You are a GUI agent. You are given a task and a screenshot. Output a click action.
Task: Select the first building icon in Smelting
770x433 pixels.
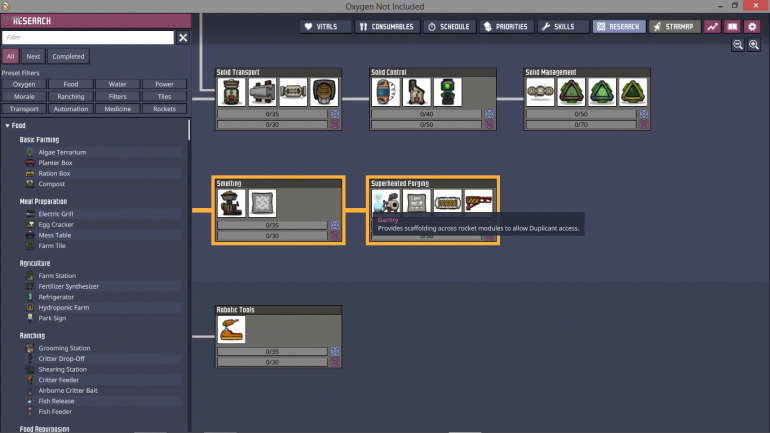(231, 203)
